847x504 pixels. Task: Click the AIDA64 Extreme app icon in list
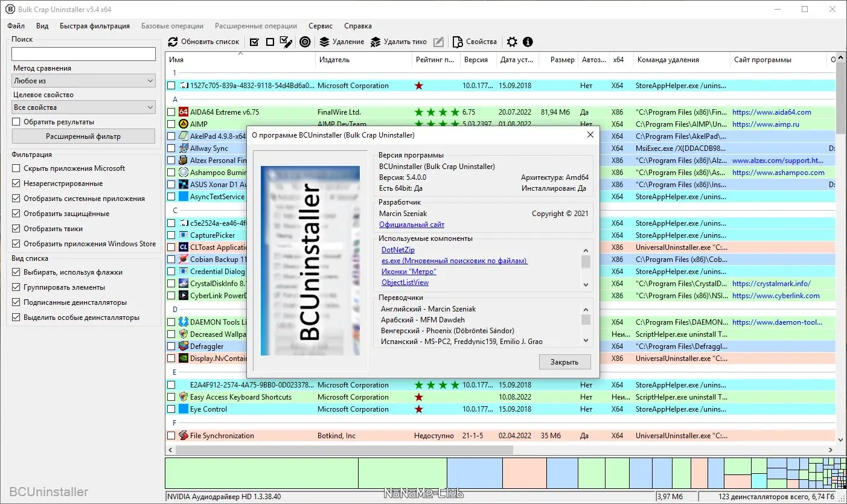(184, 112)
